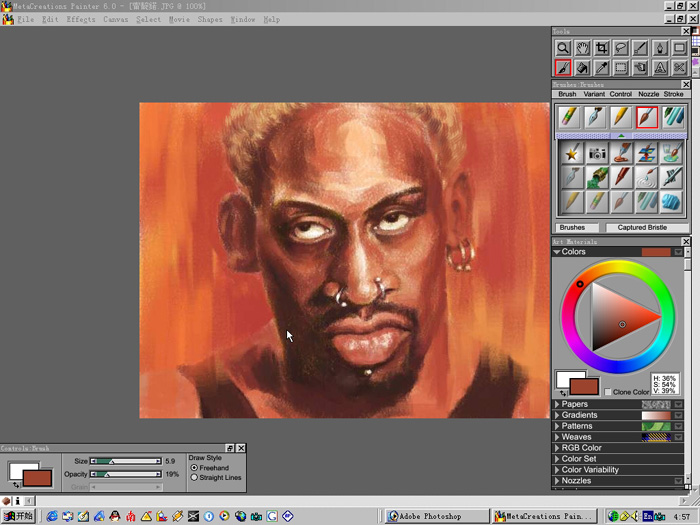Viewport: 700px width, 525px height.
Task: Choose the pencil-with-eraser brush in top row
Action: (569, 117)
